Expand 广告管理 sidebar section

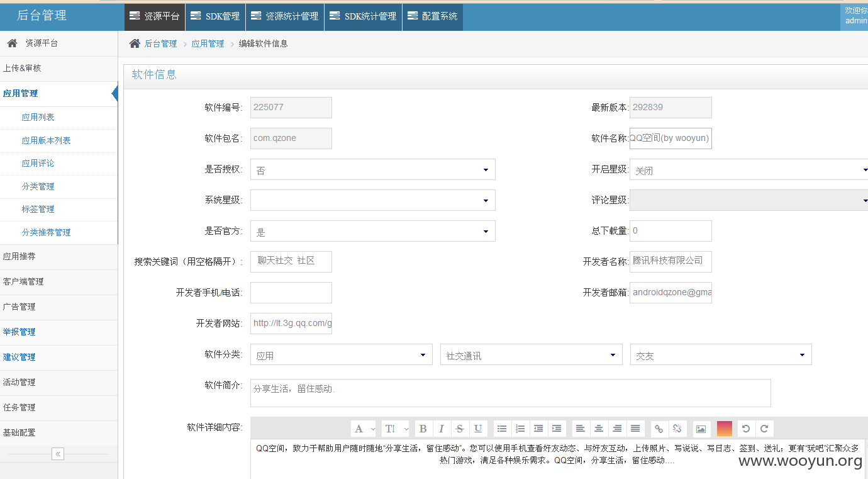click(x=58, y=307)
